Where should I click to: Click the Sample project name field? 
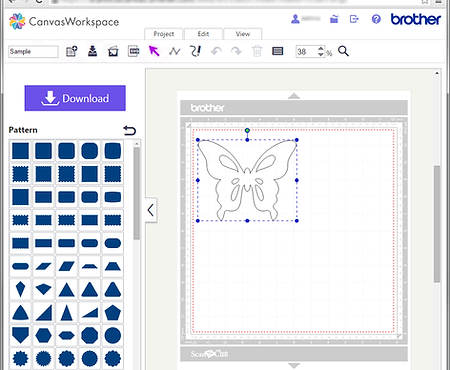[33, 51]
